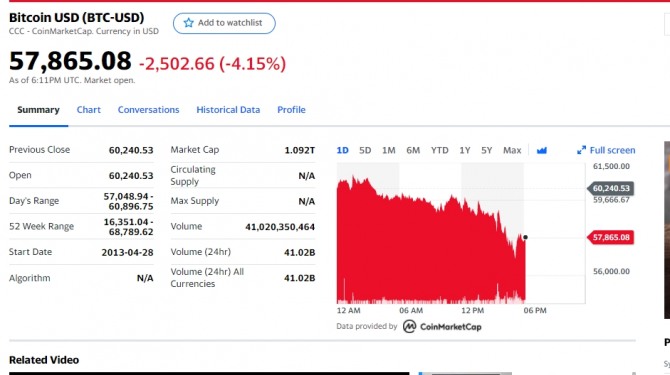The image size is (670, 375).
Task: Select the 5D chart range
Action: tap(365, 150)
